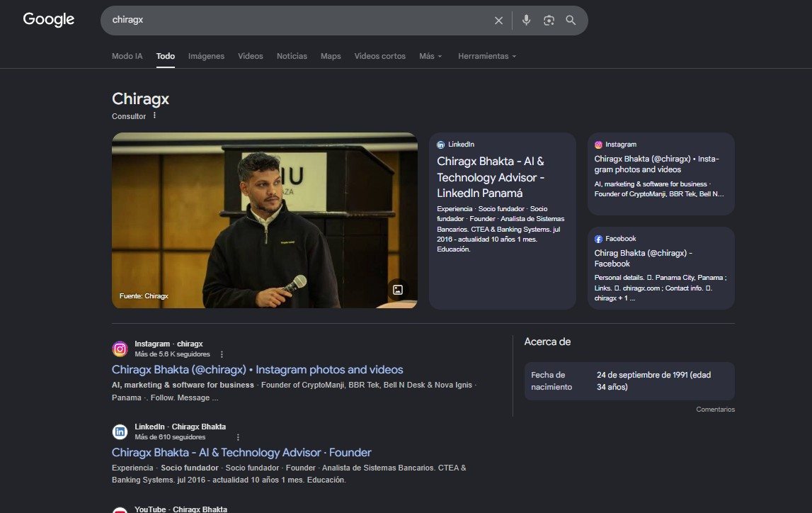Open options menu for the Instagram result
This screenshot has height=513, width=812.
(222, 354)
